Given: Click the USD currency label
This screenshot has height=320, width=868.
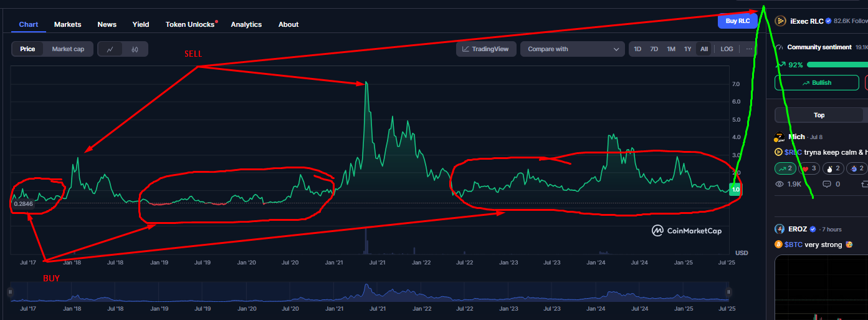Looking at the screenshot, I should point(742,253).
